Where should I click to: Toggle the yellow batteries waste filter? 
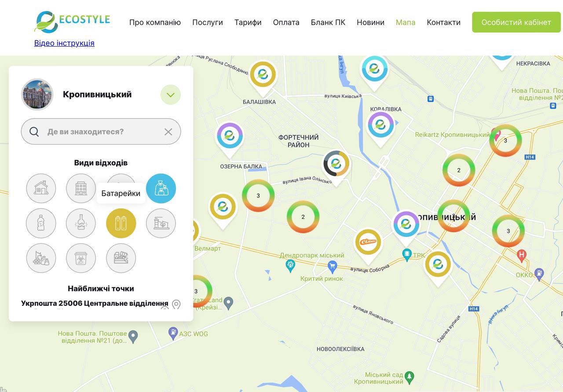[121, 223]
